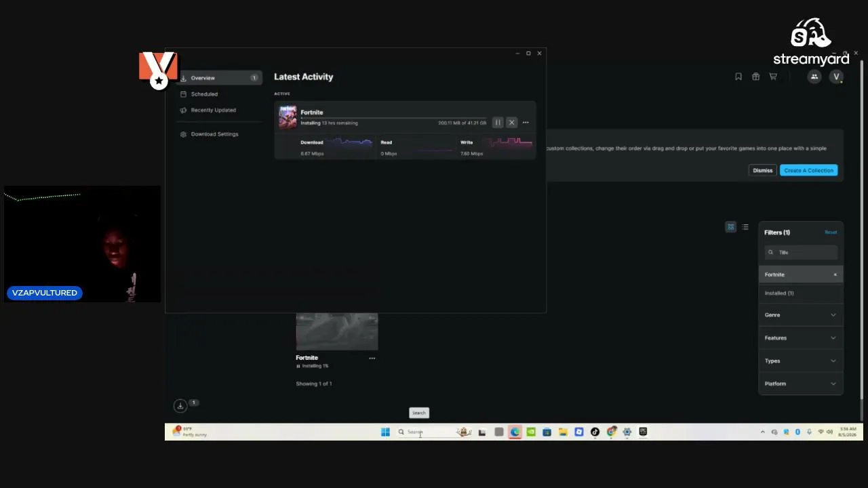
Task: Open the Settings gear on the taskbar
Action: point(627,432)
